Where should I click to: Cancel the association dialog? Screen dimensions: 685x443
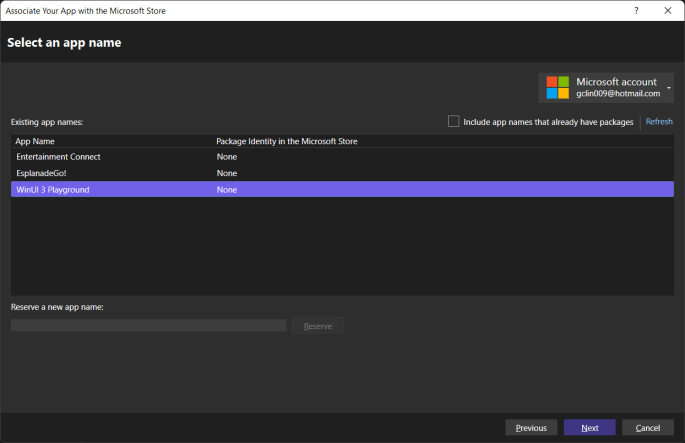(x=647, y=428)
